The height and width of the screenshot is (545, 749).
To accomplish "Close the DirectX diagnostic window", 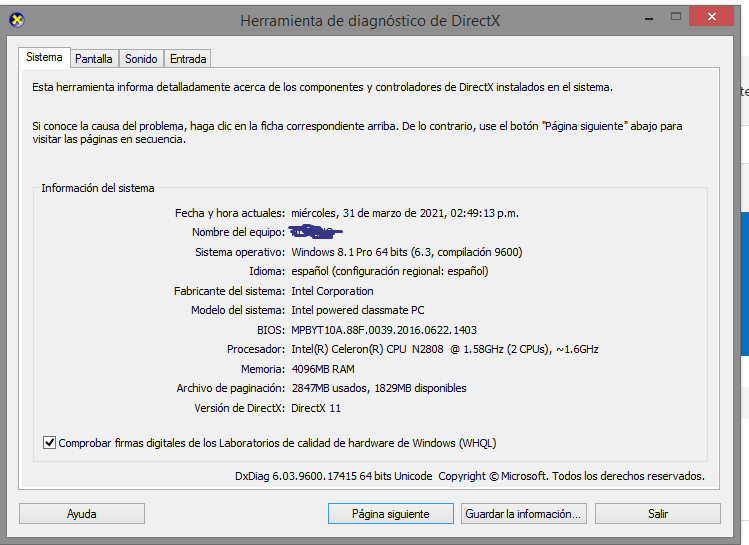I will [x=712, y=17].
